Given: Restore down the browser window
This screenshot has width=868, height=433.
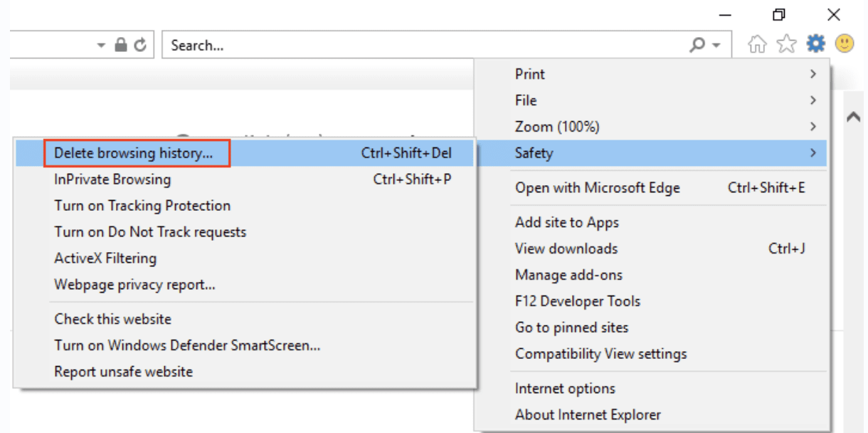Looking at the screenshot, I should click(779, 14).
